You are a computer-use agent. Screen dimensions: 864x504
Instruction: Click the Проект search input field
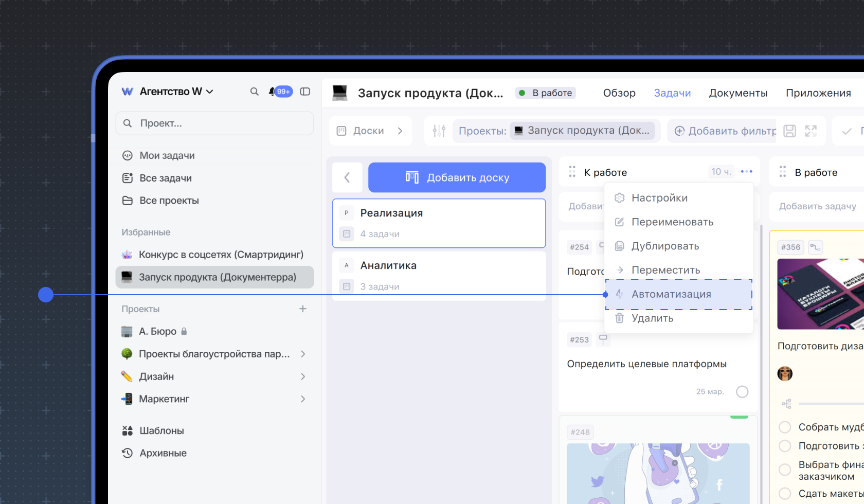(x=215, y=123)
